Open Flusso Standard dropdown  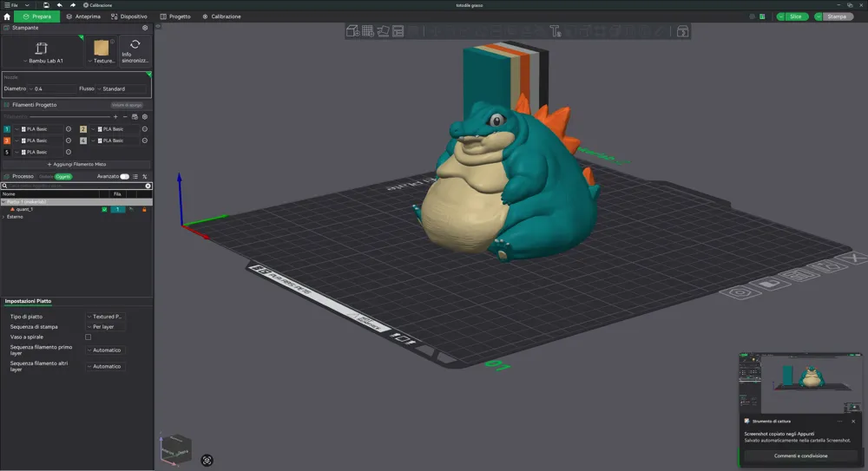pos(122,88)
